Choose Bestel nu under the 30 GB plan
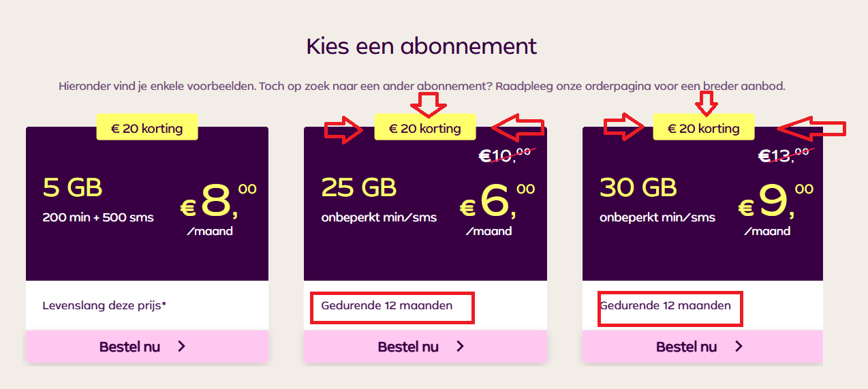Image resolution: width=868 pixels, height=389 pixels. [x=702, y=347]
